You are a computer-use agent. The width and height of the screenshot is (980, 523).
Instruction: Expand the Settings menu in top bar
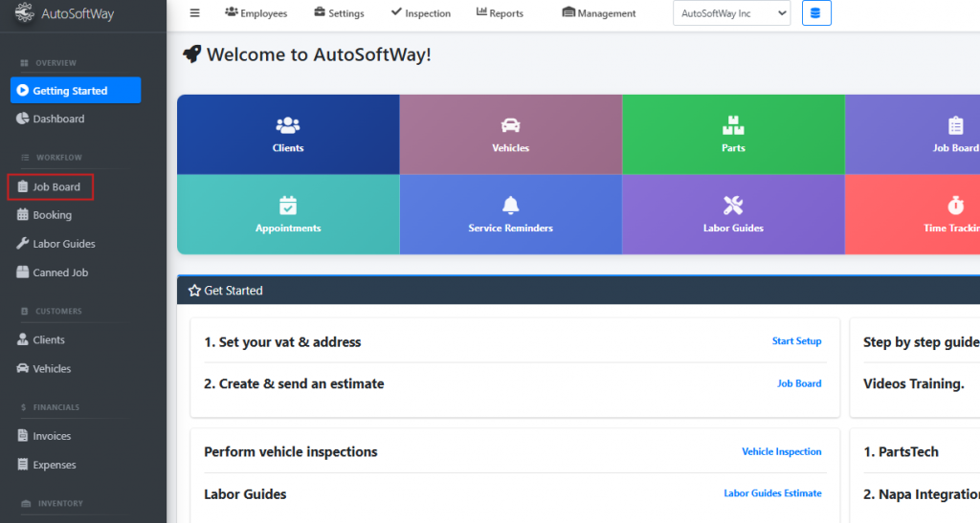(339, 13)
